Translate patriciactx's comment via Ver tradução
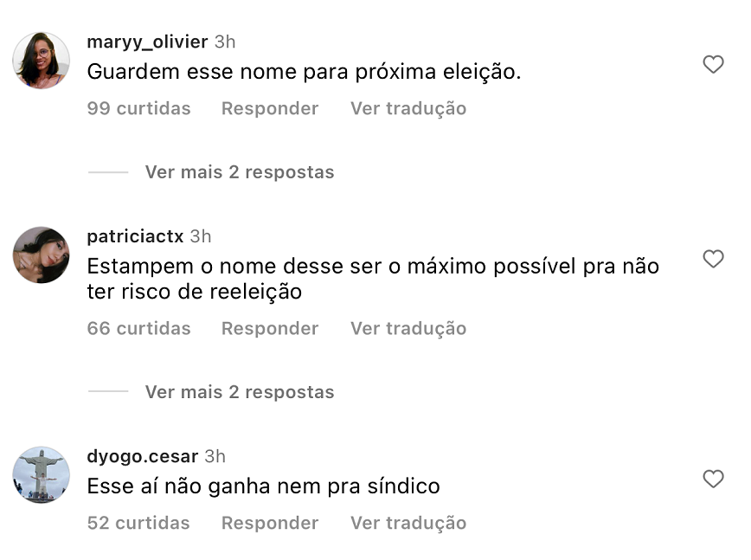 pyautogui.click(x=408, y=328)
